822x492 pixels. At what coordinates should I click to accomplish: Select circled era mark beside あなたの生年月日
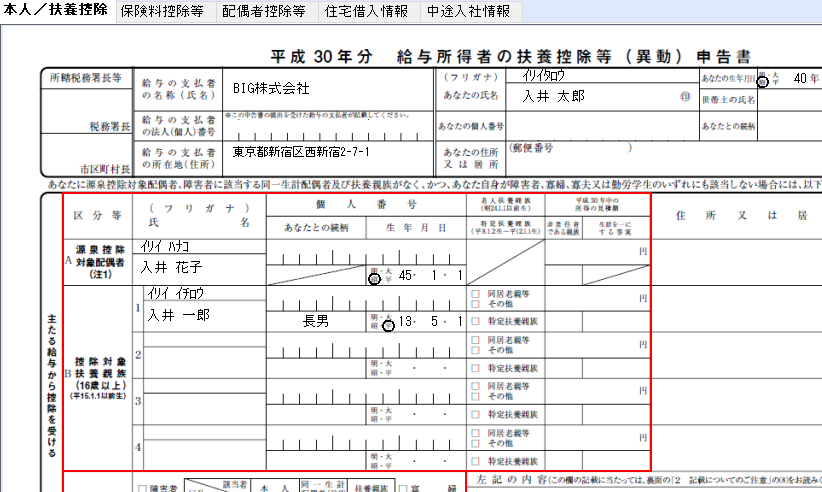pyautogui.click(x=763, y=82)
